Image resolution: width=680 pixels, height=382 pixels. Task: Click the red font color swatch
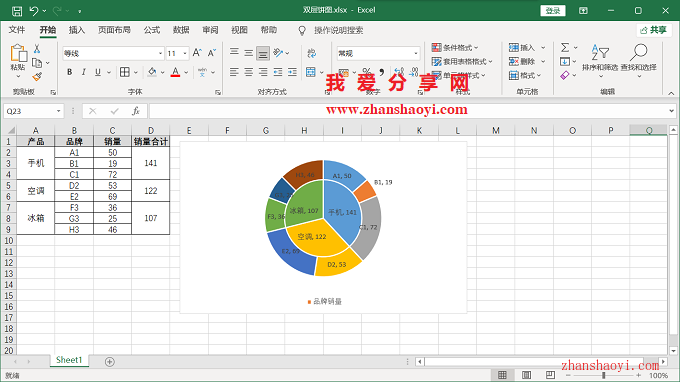click(175, 72)
